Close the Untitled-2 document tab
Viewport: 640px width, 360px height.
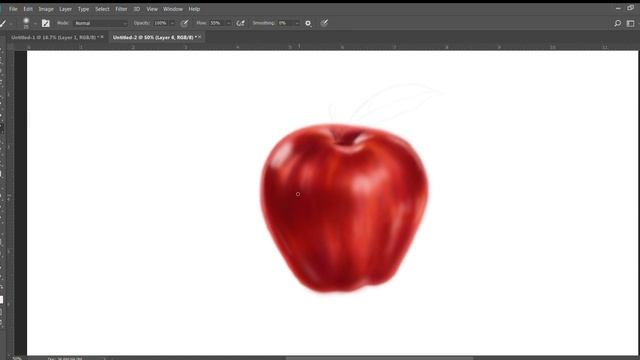[200, 37]
